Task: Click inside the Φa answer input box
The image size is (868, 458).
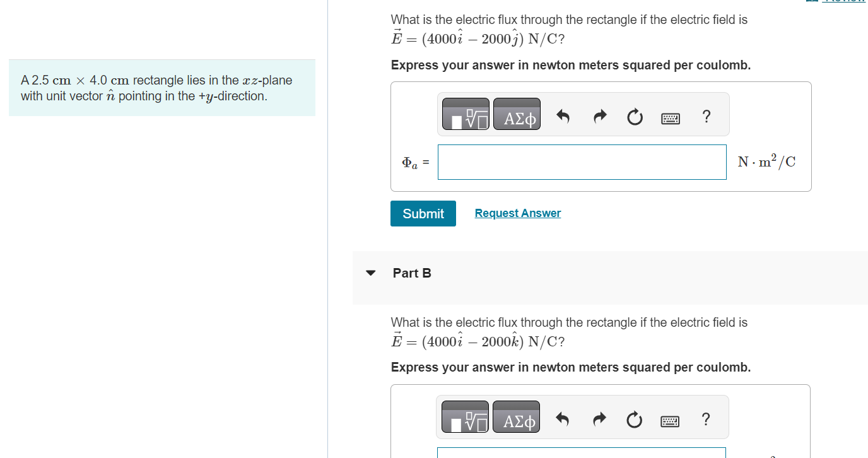Action: pos(581,162)
